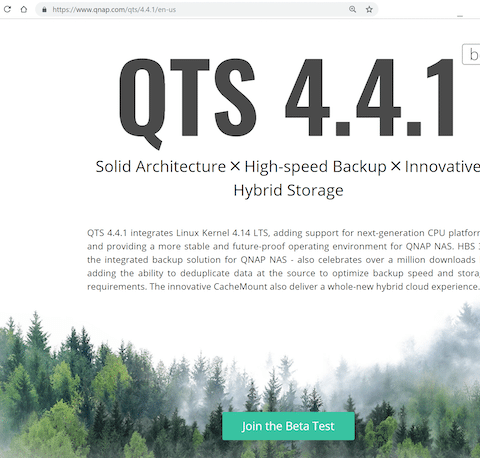Click the paragraph line mentioning Linux Kernel 4.14 LTS
The height and width of the screenshot is (458, 480).
point(283,233)
